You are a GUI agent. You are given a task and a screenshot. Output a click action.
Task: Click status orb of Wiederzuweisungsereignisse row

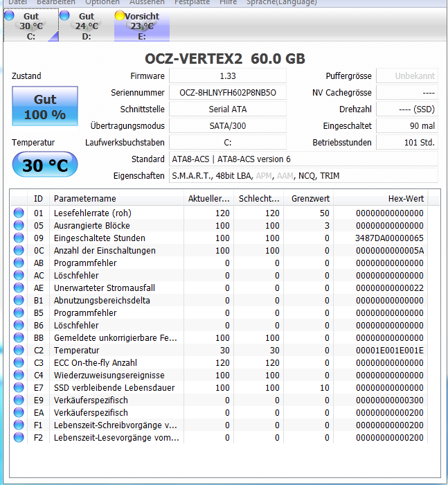coord(19,375)
